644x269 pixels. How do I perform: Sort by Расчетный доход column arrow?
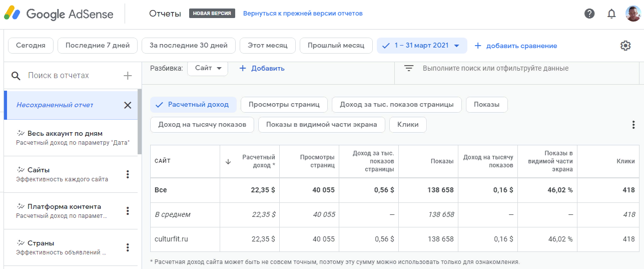pos(228,161)
